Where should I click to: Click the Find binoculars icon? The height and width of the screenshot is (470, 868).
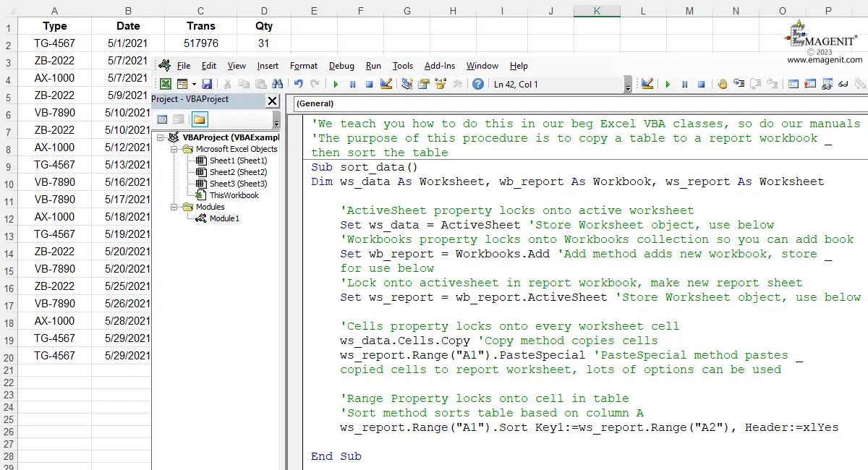coord(277,84)
